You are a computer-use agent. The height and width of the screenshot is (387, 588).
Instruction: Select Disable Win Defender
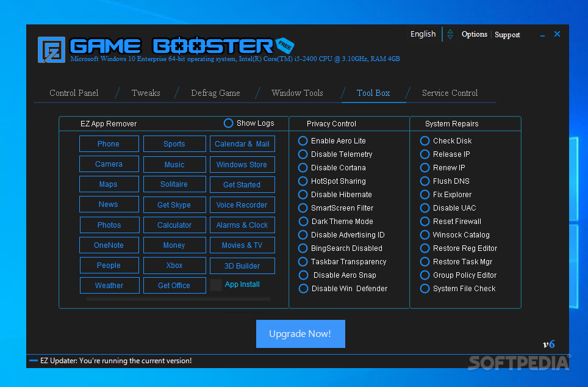pyautogui.click(x=303, y=289)
